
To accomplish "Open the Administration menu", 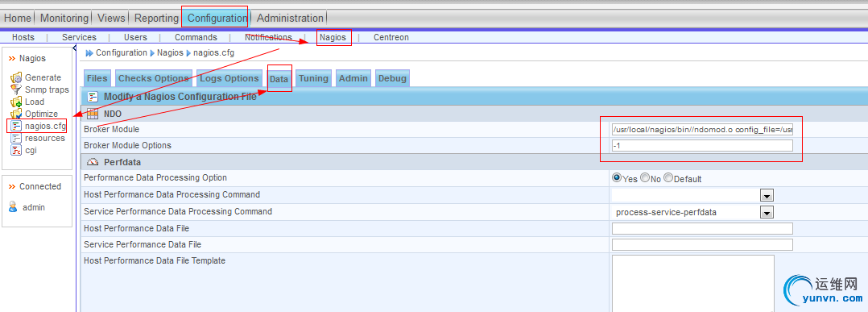I will (x=290, y=19).
